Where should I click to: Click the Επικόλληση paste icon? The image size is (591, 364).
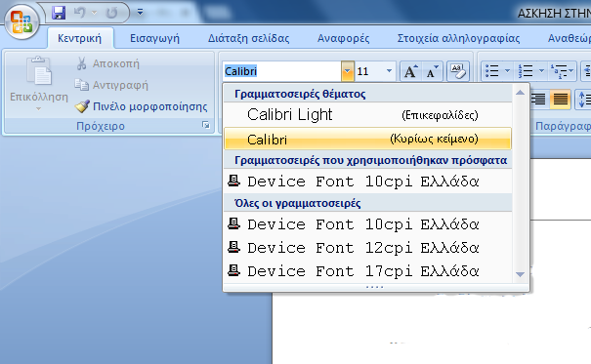[38, 70]
